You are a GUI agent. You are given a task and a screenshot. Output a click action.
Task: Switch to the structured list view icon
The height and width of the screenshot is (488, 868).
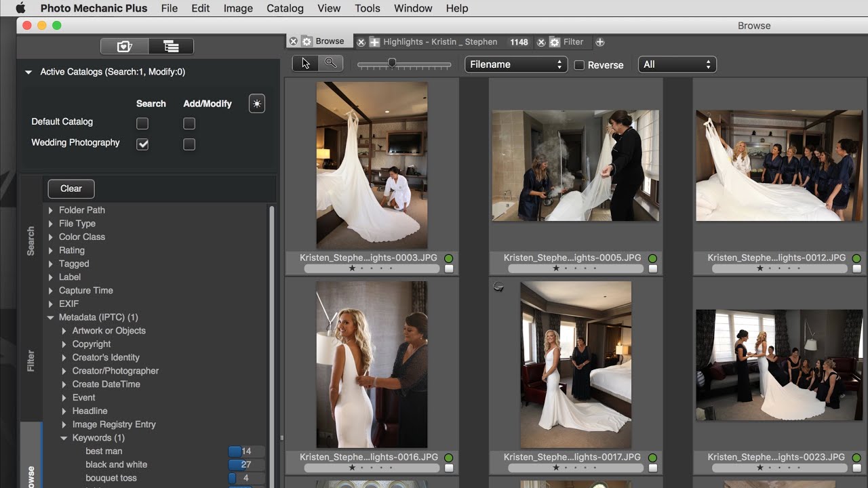(x=171, y=46)
